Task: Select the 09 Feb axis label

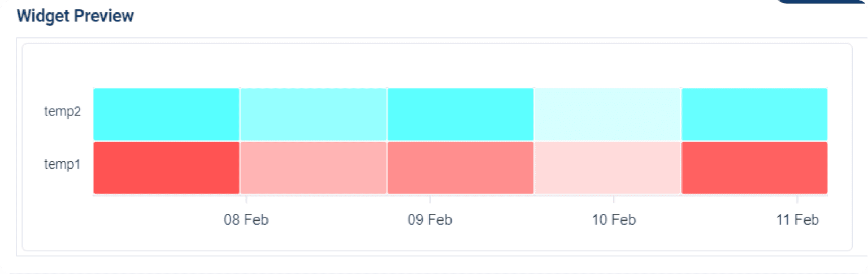Action: point(430,220)
